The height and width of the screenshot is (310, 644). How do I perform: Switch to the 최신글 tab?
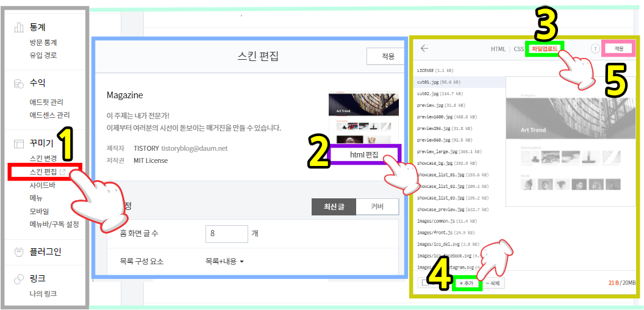pos(334,207)
